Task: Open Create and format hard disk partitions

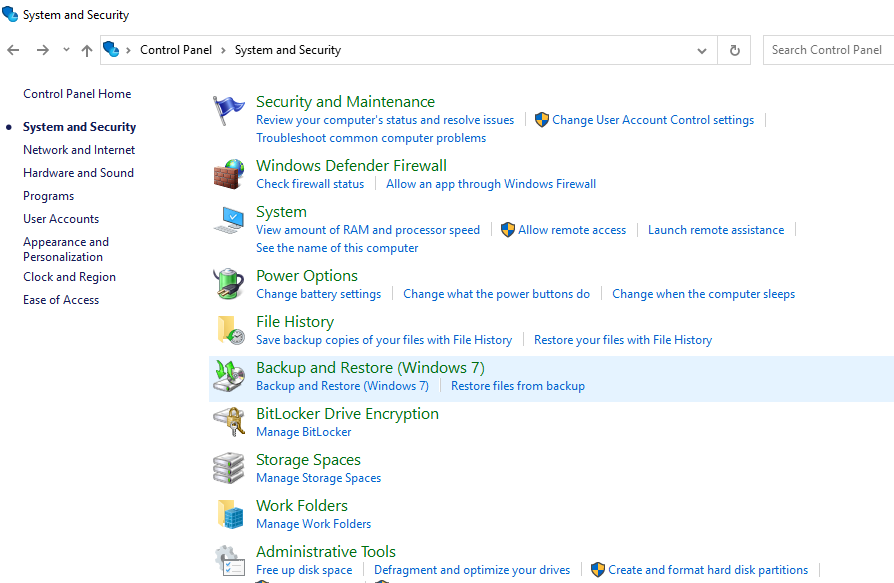Action: tap(708, 569)
